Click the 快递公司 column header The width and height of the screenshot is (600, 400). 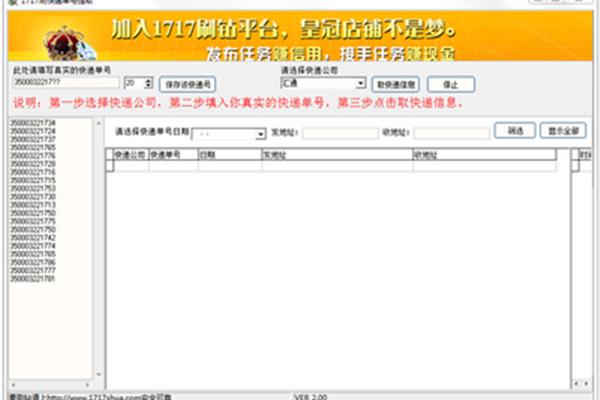click(131, 155)
